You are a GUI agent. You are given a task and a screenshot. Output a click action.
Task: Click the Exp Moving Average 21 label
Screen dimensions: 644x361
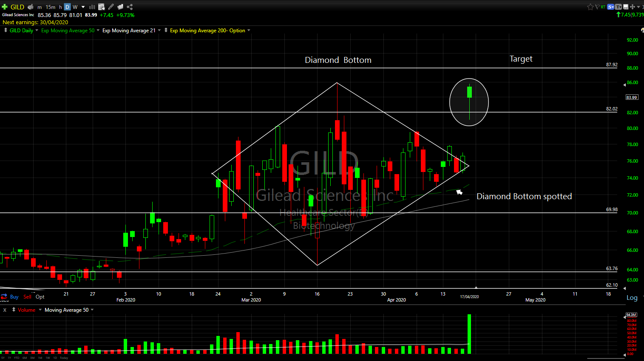[x=129, y=31]
